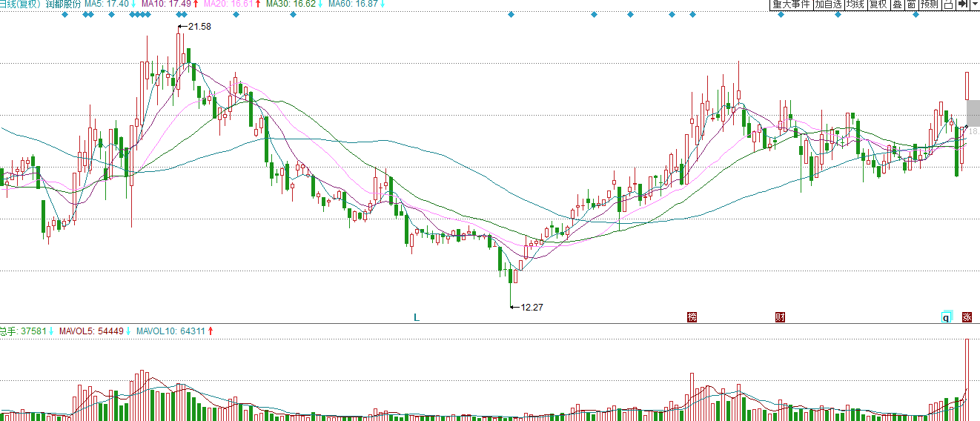Toggle 复权 price adjustment button
Image resolution: width=980 pixels, height=421 pixels.
[878, 4]
